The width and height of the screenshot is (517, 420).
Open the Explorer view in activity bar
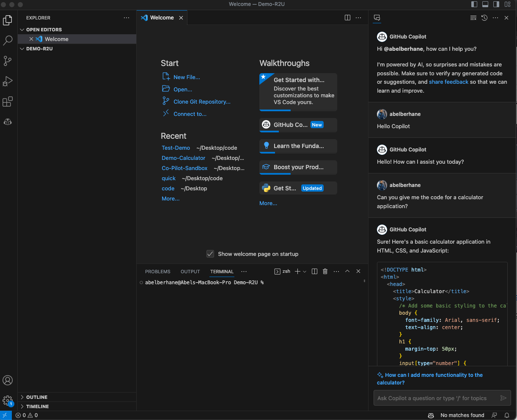(8, 20)
